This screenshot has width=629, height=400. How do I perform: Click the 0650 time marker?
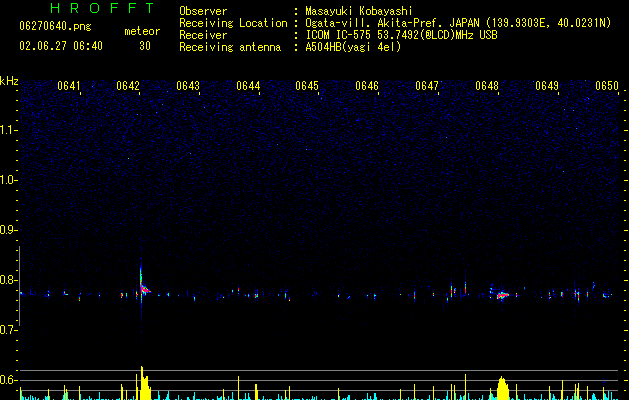pyautogui.click(x=607, y=86)
